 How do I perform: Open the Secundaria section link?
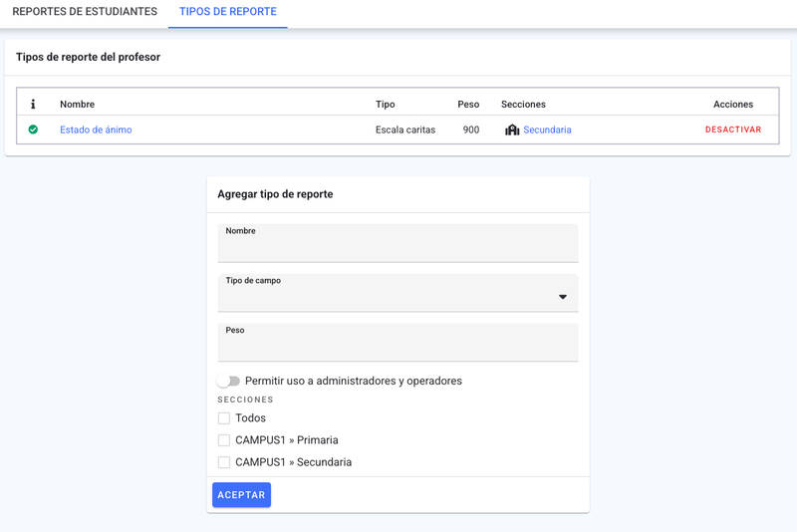(x=547, y=130)
